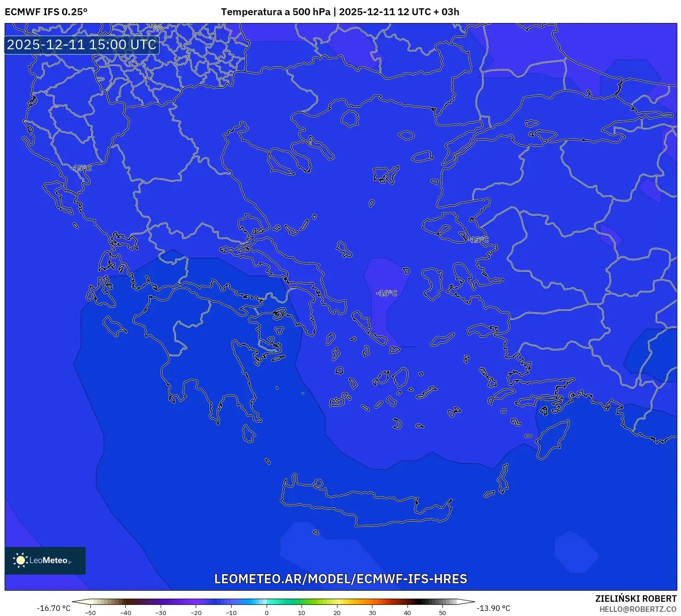Click the -15°C contour label near Turkey

[x=478, y=240]
